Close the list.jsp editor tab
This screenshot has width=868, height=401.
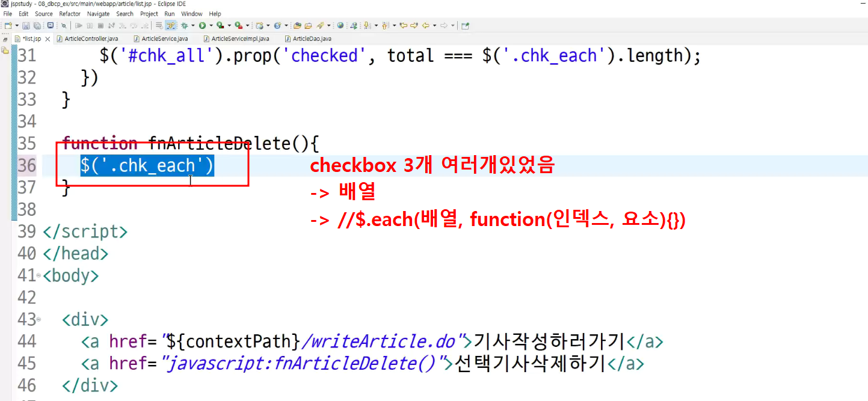[x=48, y=38]
